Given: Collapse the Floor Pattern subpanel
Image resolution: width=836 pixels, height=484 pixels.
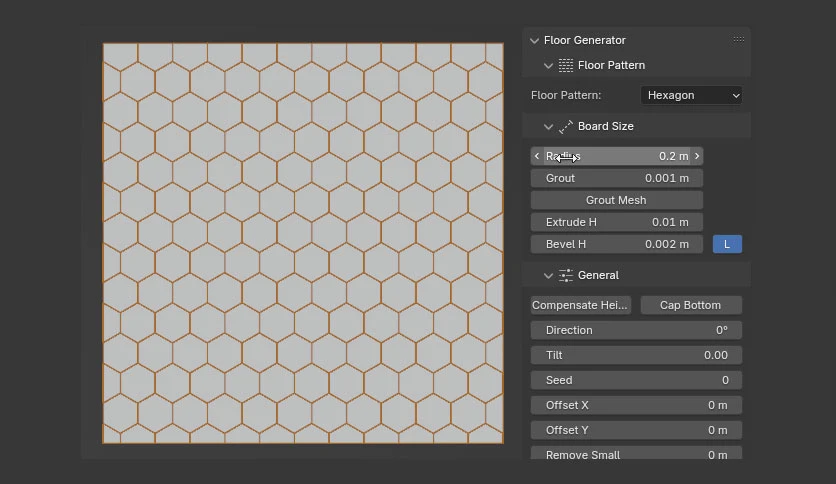Looking at the screenshot, I should 548,66.
